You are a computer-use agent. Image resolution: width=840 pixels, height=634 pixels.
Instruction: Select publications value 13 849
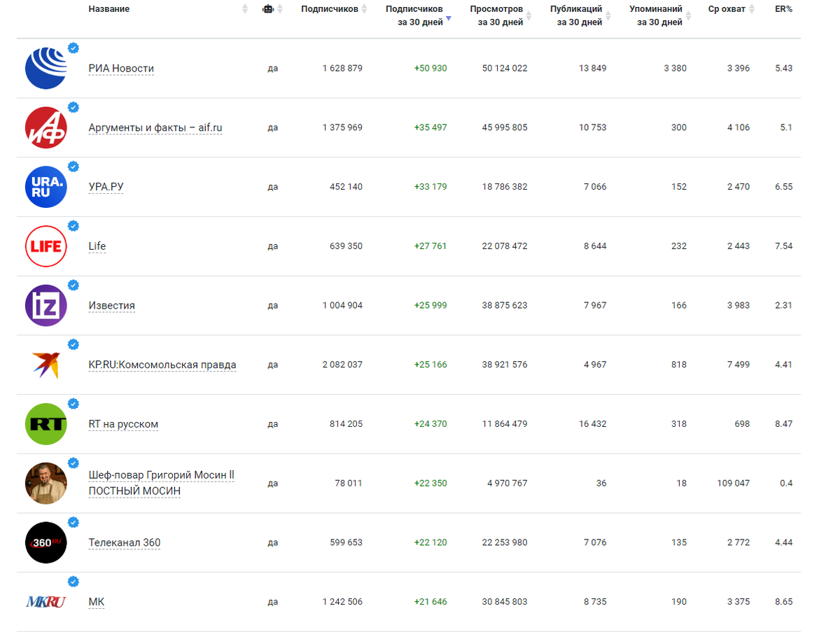[x=593, y=69]
